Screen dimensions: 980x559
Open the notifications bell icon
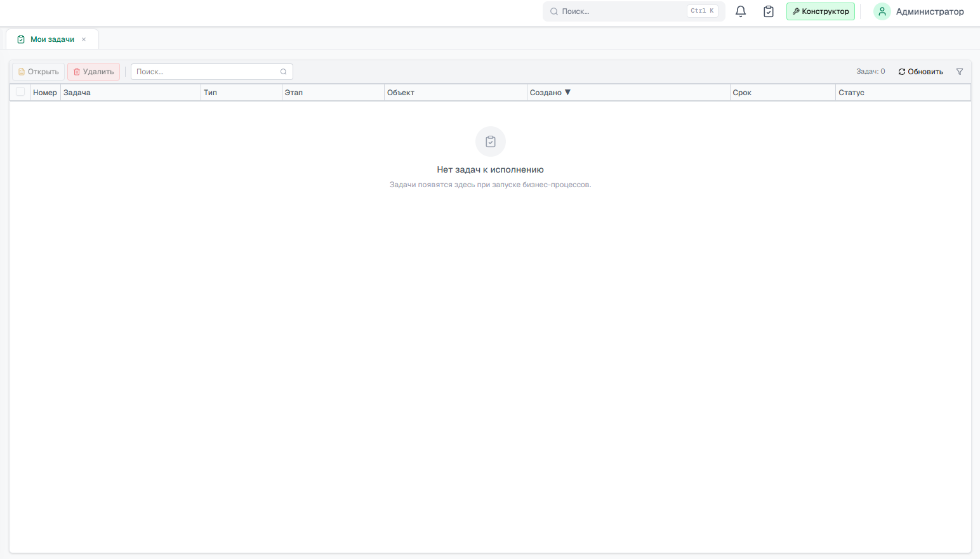[x=741, y=11]
